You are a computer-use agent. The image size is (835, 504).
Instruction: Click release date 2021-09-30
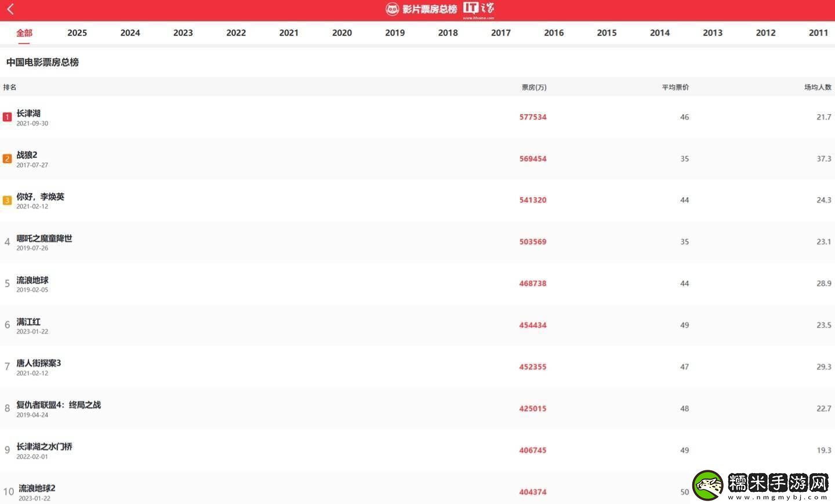point(32,124)
